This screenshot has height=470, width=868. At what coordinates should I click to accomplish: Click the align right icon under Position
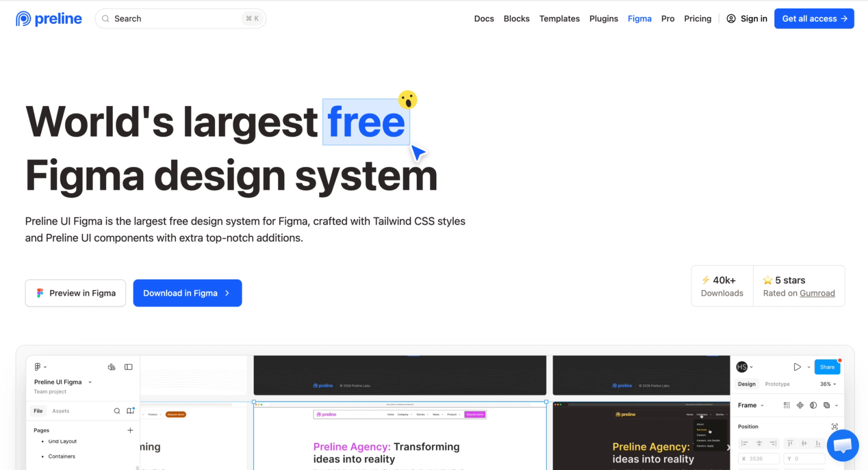[x=773, y=443]
